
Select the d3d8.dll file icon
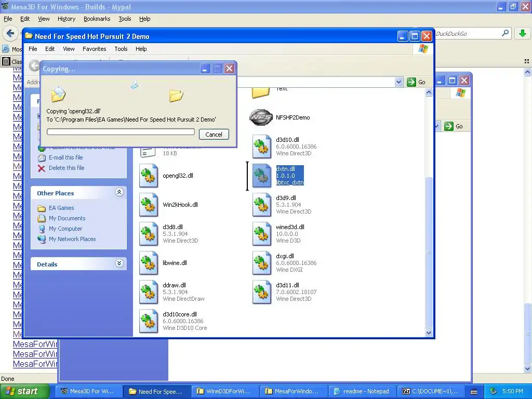point(149,234)
